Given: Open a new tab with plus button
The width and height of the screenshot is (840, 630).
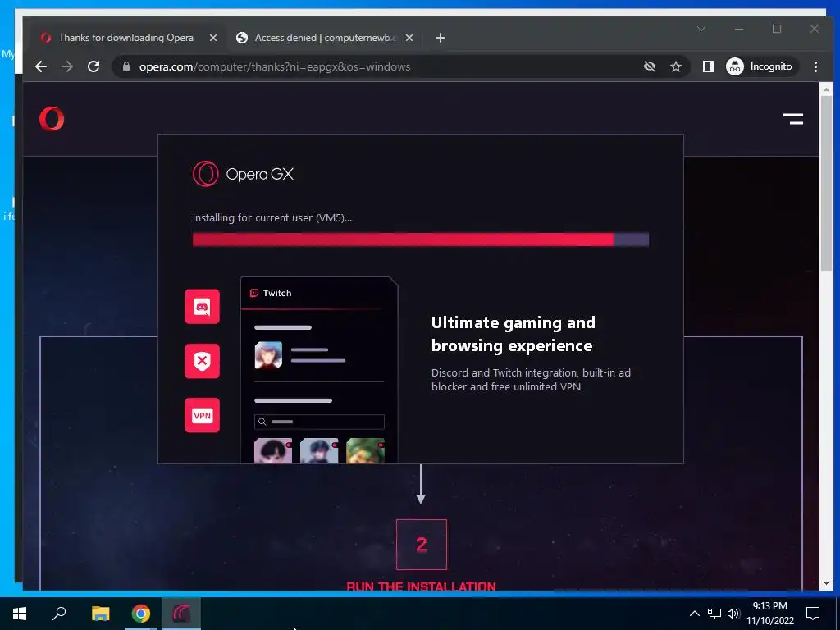Looking at the screenshot, I should (x=441, y=38).
